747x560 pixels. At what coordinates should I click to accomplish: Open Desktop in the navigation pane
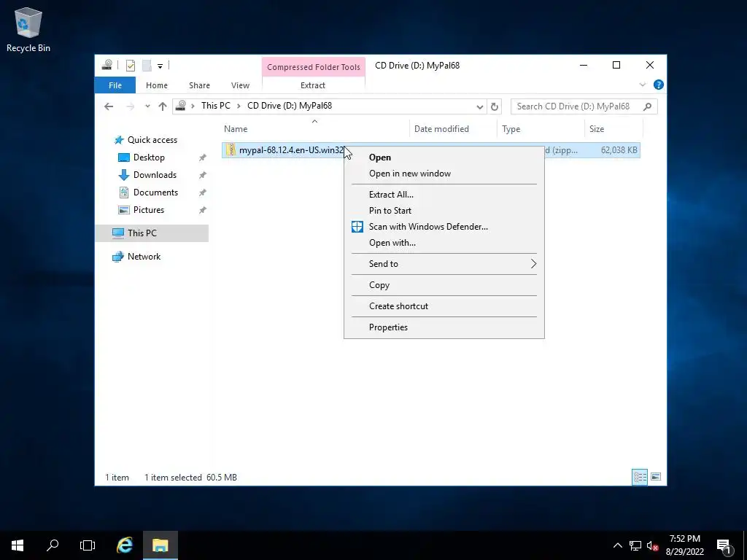pyautogui.click(x=149, y=157)
